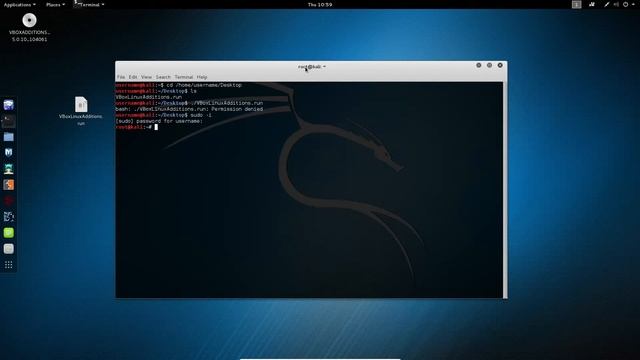Open the Search menu in terminal

[163, 77]
